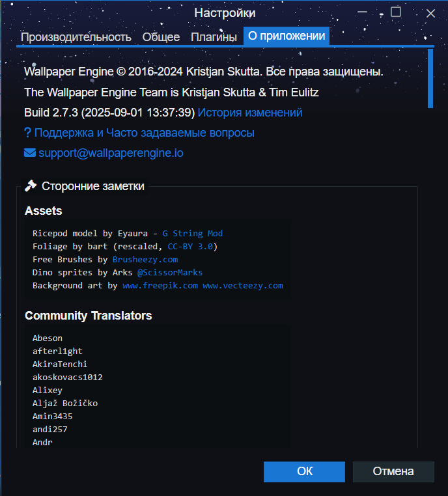Click translator name AkiraTenchi
The width and height of the screenshot is (448, 496).
click(60, 364)
